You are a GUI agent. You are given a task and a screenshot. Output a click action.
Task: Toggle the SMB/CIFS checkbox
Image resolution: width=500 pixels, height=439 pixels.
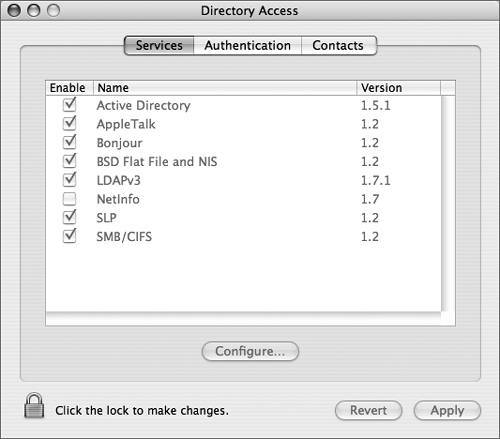click(x=70, y=236)
